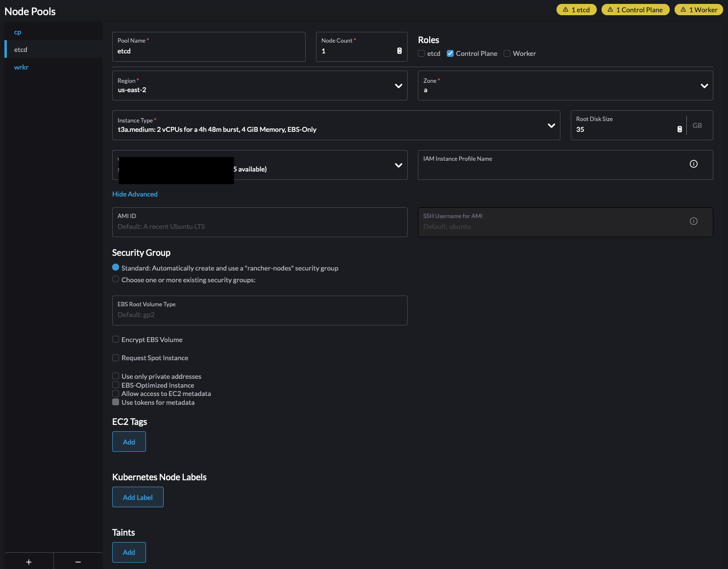Click the "1 Worker" warning badge

click(699, 9)
